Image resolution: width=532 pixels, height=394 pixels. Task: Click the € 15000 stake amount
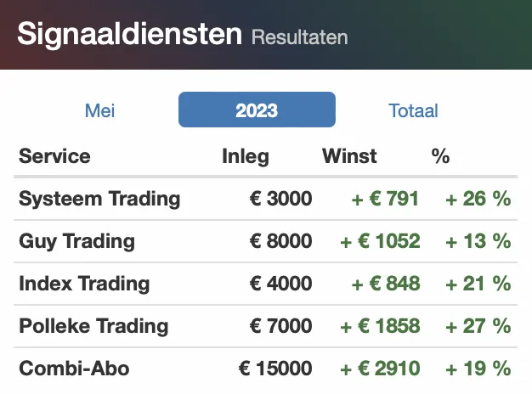275,369
